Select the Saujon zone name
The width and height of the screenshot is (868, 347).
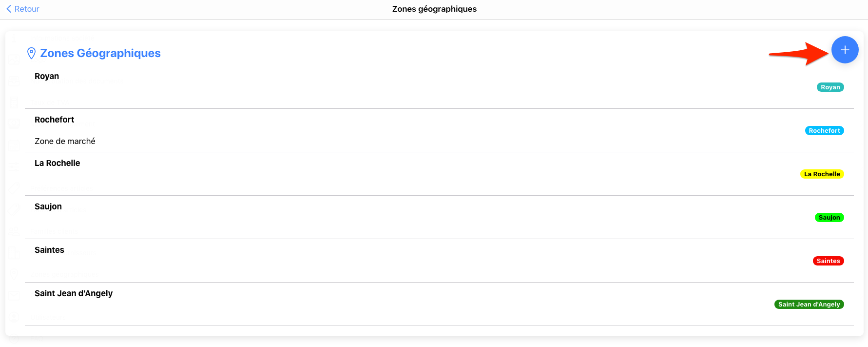pyautogui.click(x=48, y=206)
